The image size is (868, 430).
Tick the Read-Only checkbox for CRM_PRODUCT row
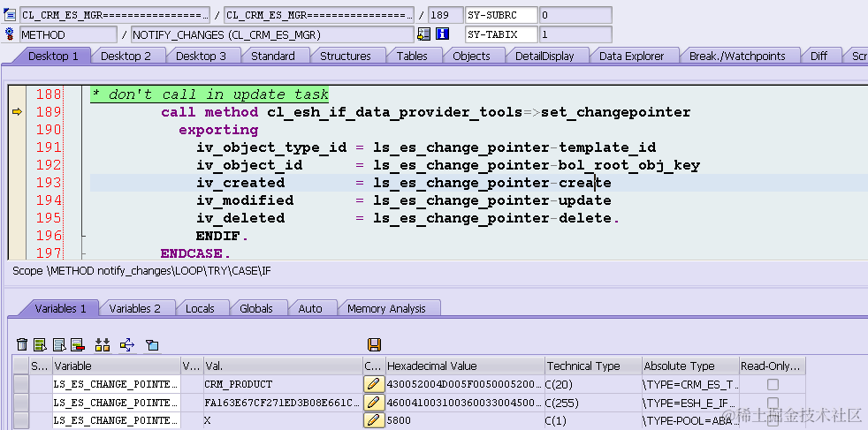(773, 384)
